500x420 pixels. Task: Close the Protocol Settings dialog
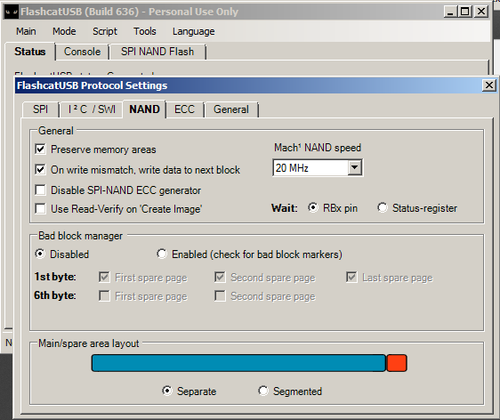pos(489,85)
